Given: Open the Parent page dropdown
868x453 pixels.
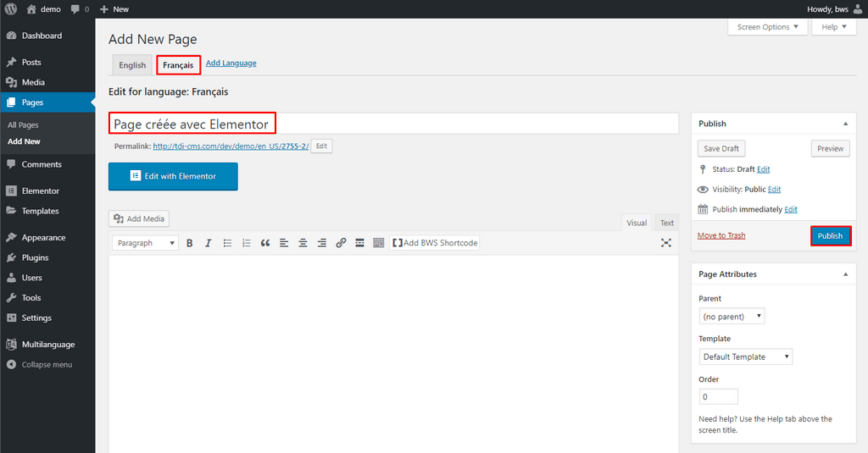Looking at the screenshot, I should (x=732, y=317).
